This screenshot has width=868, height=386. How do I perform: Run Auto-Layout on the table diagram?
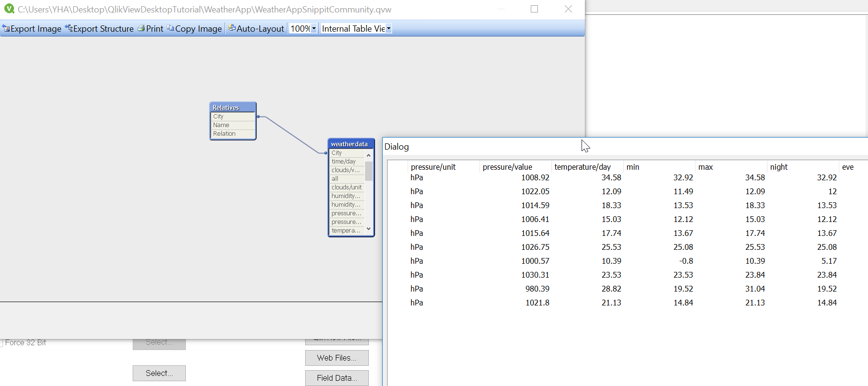click(256, 29)
